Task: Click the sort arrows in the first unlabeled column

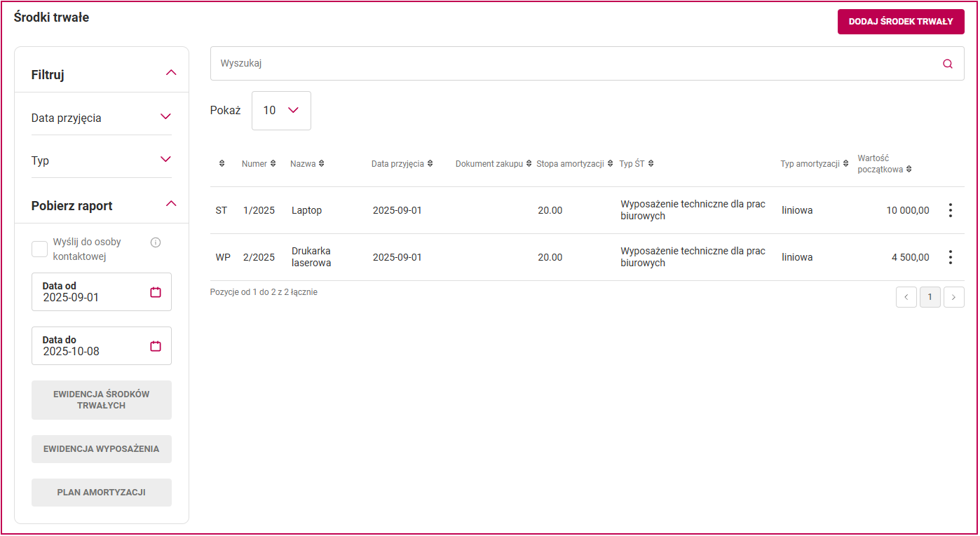Action: pos(222,164)
